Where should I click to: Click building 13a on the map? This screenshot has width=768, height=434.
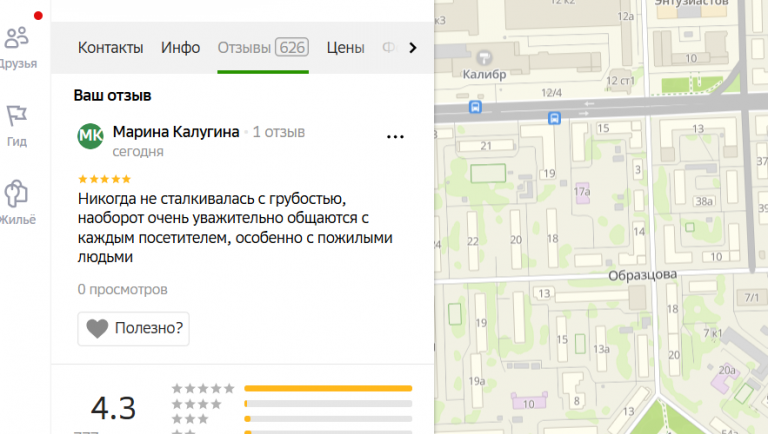click(601, 349)
